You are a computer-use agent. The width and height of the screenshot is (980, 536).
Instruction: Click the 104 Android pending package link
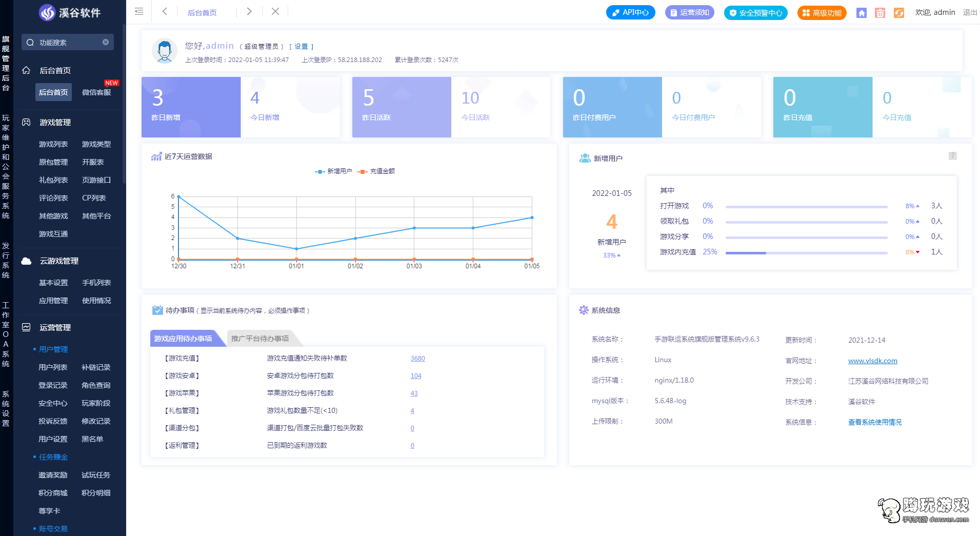pos(416,376)
